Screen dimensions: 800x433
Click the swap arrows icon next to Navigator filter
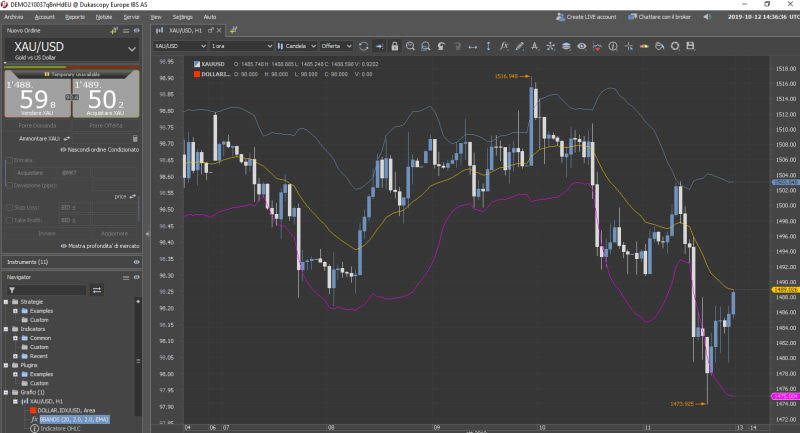click(x=97, y=290)
